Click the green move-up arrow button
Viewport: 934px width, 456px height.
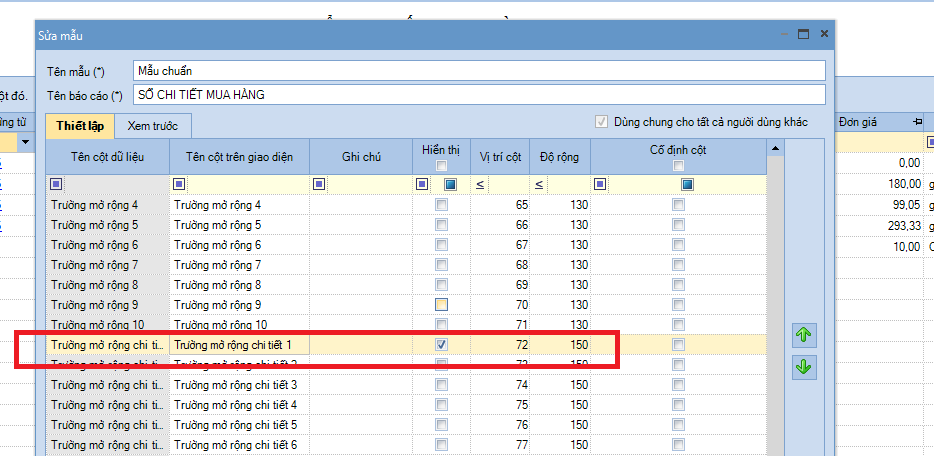[x=804, y=335]
